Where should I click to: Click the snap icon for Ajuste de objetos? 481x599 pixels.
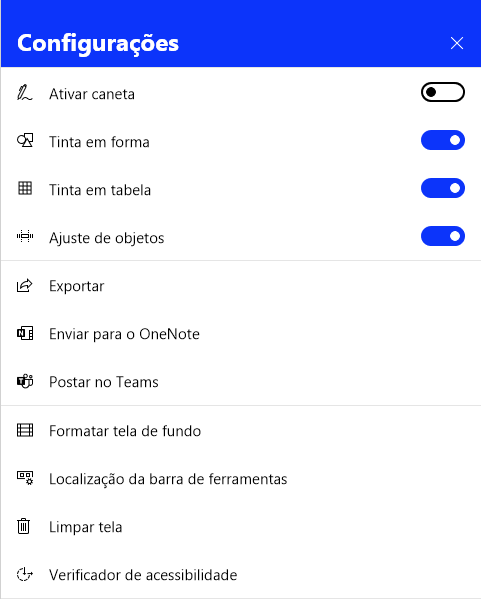pyautogui.click(x=25, y=236)
